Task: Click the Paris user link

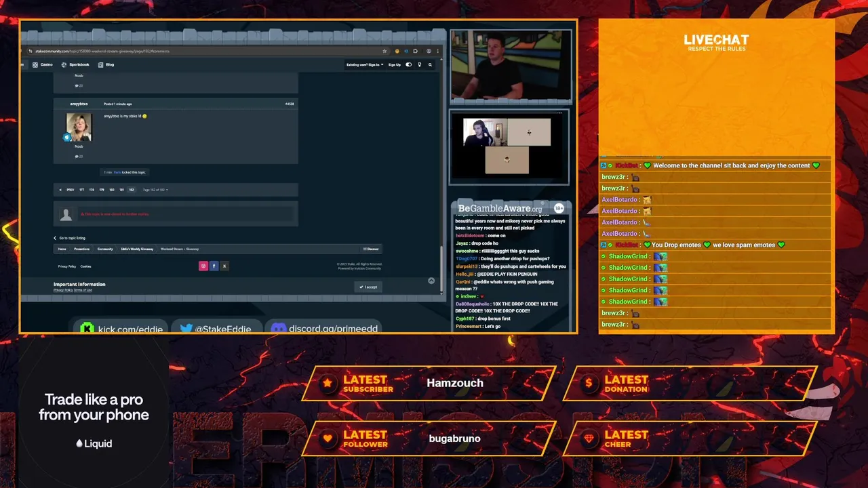Action: point(117,172)
